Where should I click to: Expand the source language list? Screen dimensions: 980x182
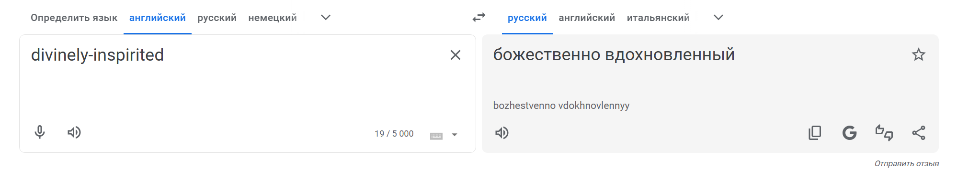pos(326,18)
